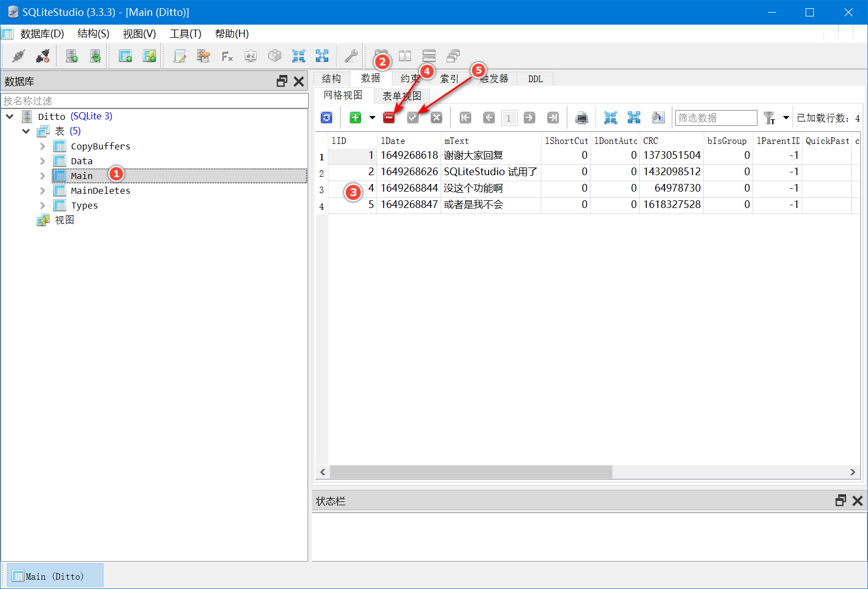Open the insert row dropdown arrow
Screen dimensions: 868x589
[x=372, y=118]
